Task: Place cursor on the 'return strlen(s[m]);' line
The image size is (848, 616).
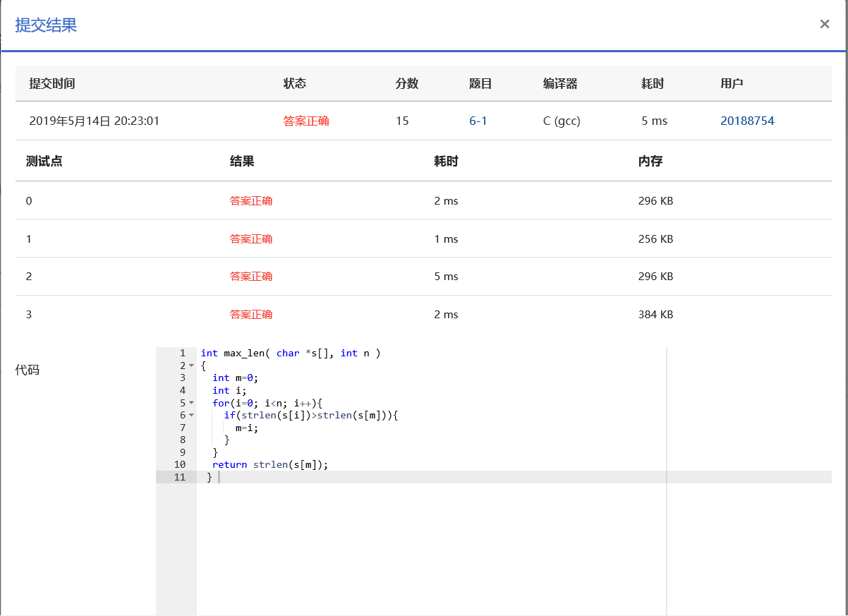Action: tap(270, 464)
